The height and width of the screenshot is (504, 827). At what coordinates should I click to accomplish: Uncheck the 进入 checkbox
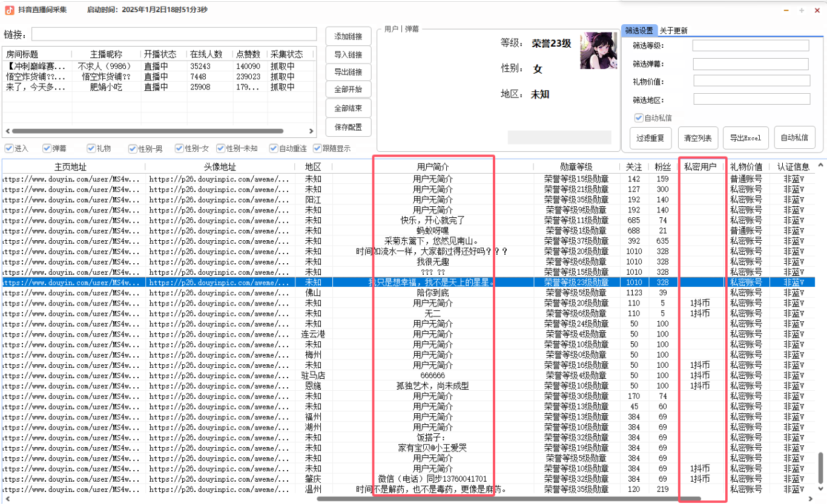point(8,148)
